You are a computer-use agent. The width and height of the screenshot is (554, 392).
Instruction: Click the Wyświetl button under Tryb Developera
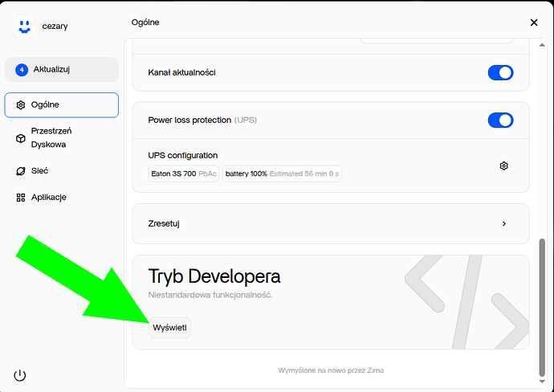coord(169,328)
